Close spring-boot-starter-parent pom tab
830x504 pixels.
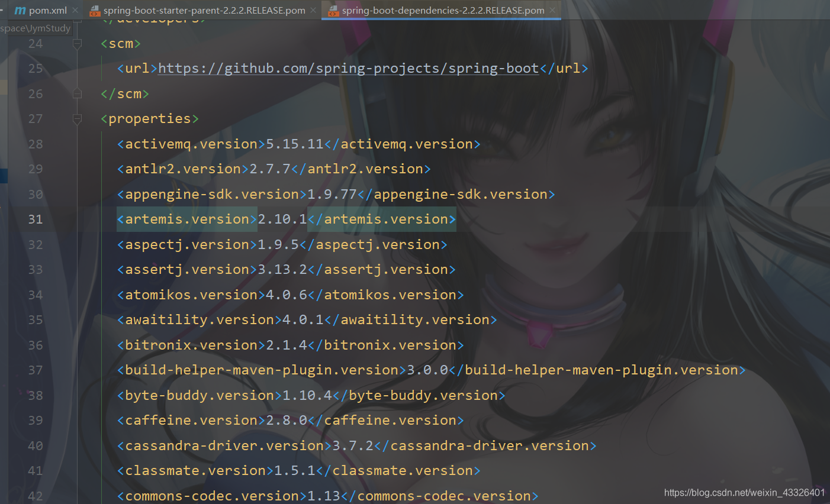[x=313, y=10]
